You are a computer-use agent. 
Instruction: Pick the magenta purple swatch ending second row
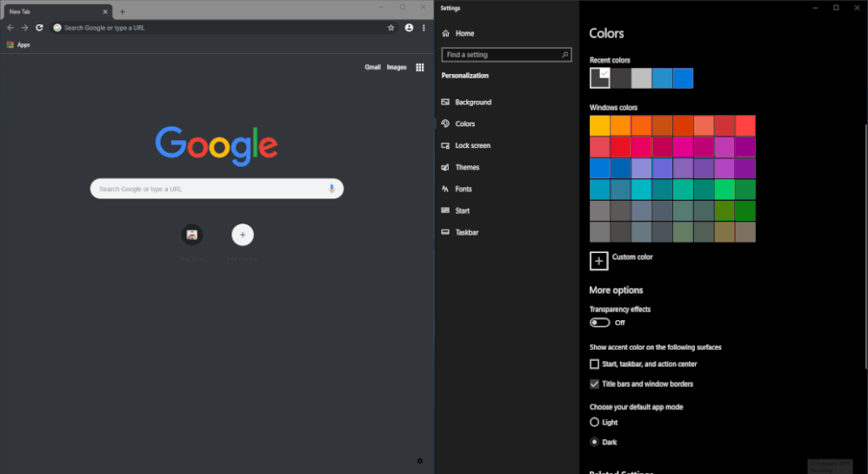point(745,147)
